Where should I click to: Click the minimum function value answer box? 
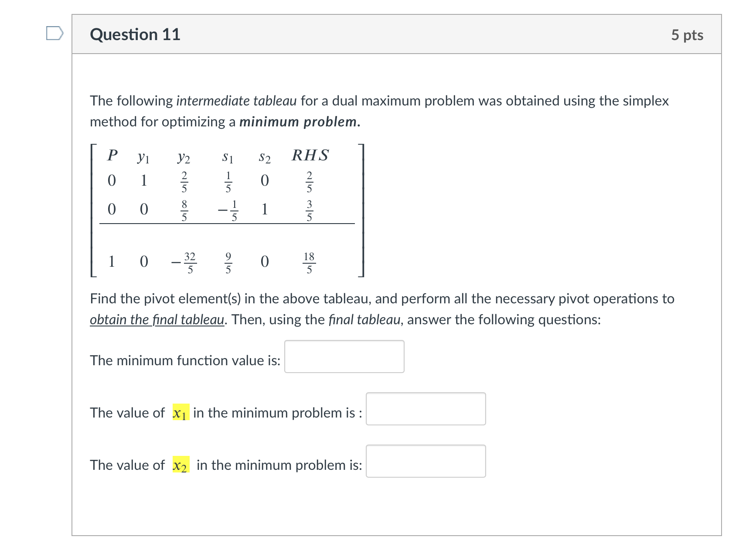pos(344,357)
